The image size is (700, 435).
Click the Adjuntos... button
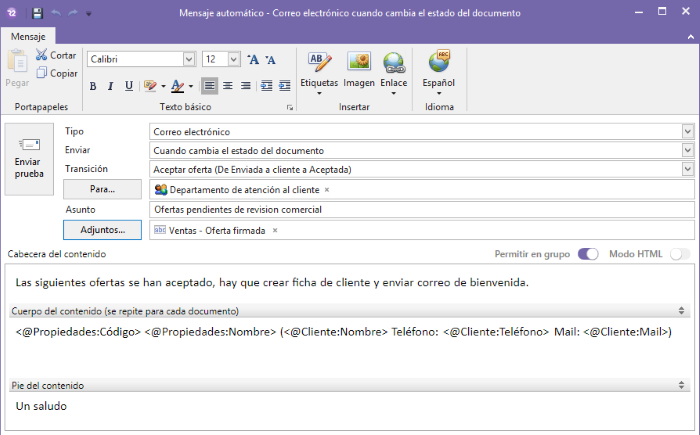point(102,230)
